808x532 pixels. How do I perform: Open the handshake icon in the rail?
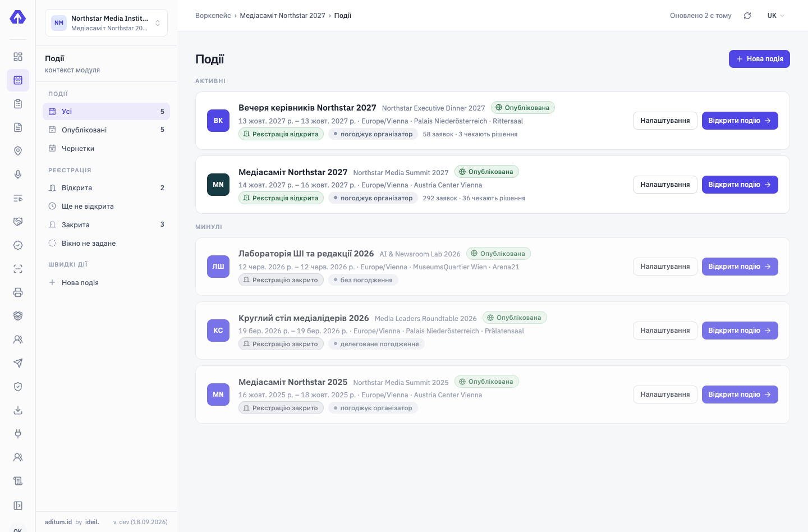18,222
